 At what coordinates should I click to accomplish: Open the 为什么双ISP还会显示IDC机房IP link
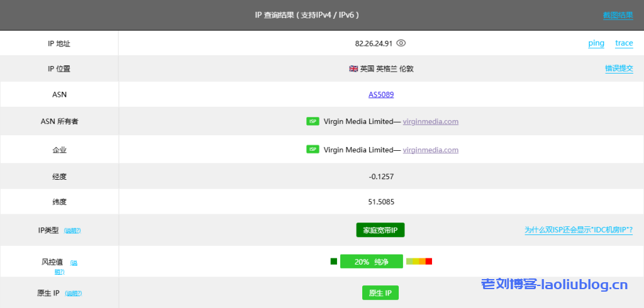(x=579, y=230)
